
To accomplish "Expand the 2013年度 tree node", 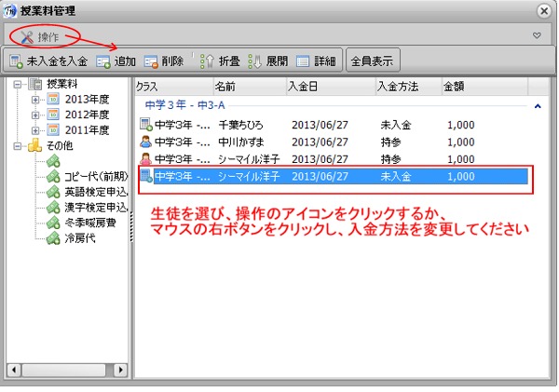I will tap(35, 100).
